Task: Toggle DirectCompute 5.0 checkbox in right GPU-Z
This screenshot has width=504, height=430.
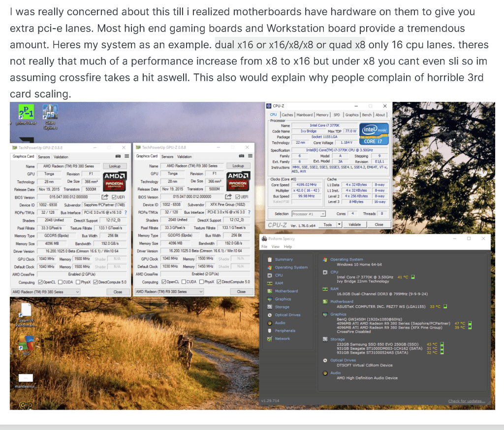Action: pos(219,282)
